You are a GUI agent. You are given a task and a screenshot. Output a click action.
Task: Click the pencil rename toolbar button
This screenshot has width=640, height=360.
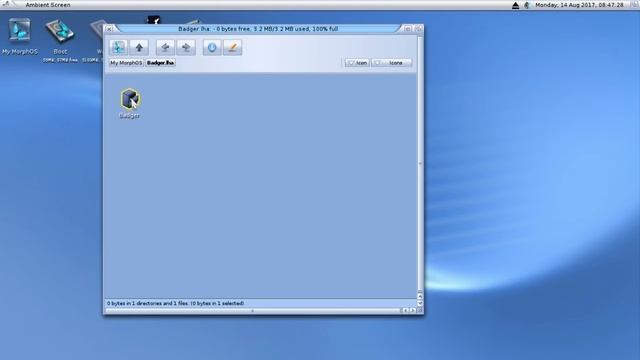click(233, 47)
